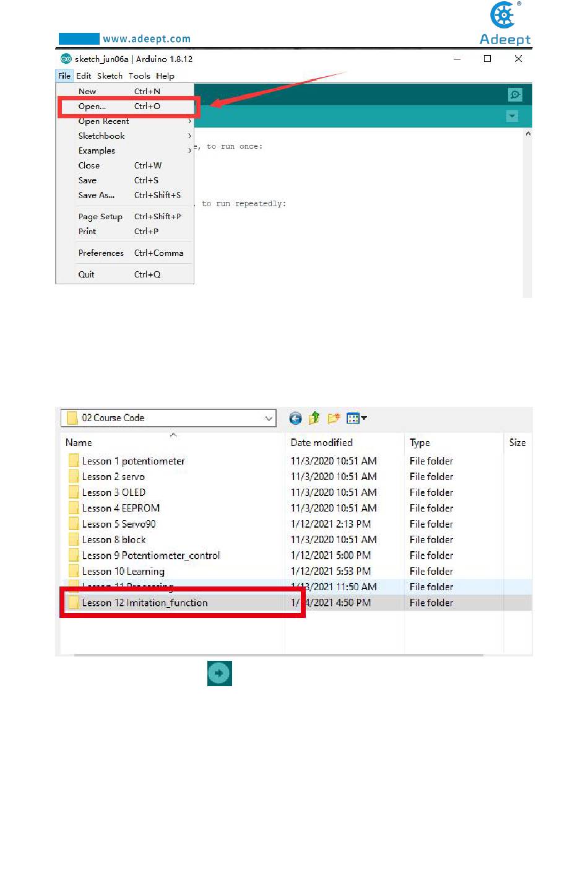The width and height of the screenshot is (588, 872).
Task: Click the folder icon beside Lesson 10 Learning
Action: coord(74,571)
